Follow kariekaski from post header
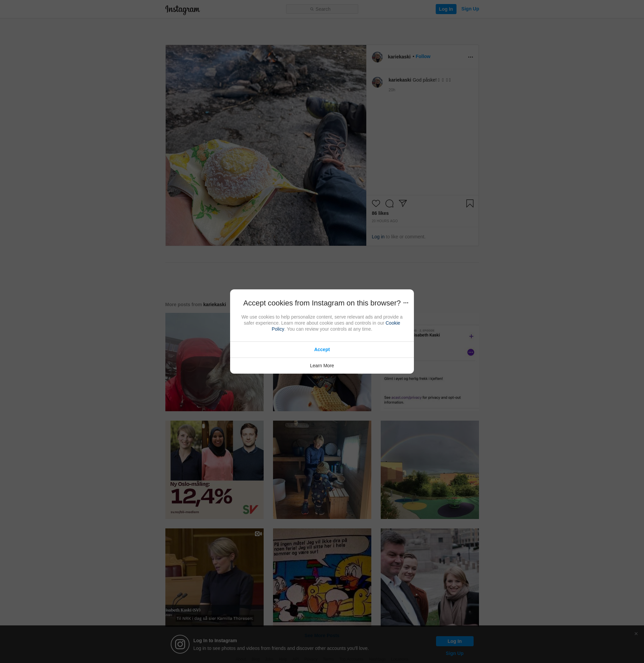 (423, 56)
